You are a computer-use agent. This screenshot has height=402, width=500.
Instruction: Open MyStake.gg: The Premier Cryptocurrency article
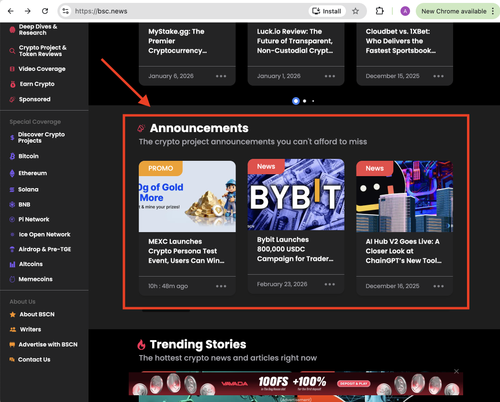tap(177, 41)
